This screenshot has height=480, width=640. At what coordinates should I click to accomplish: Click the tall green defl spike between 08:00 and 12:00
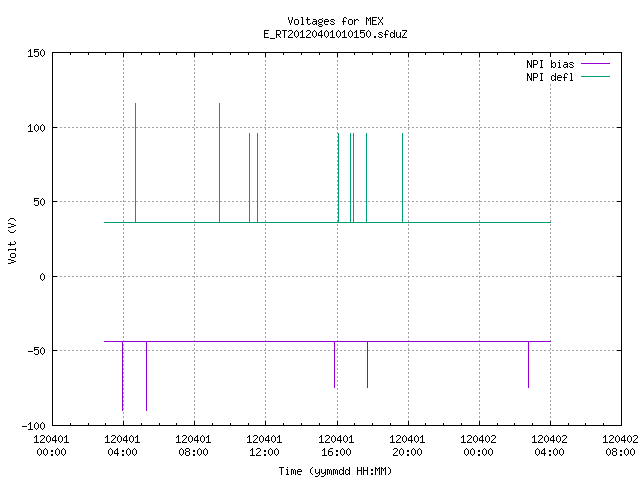(220, 163)
